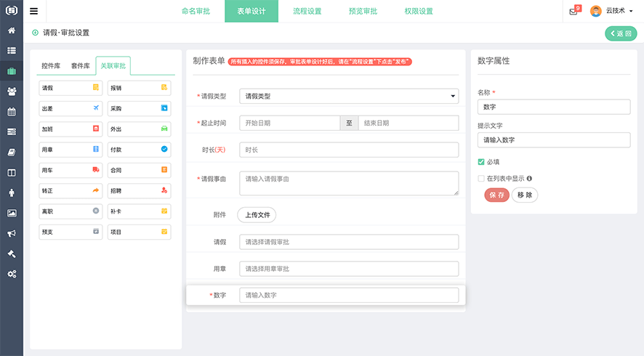Click the hamburger menu icon
Viewport: 644px width, 356px height.
pos(33,11)
